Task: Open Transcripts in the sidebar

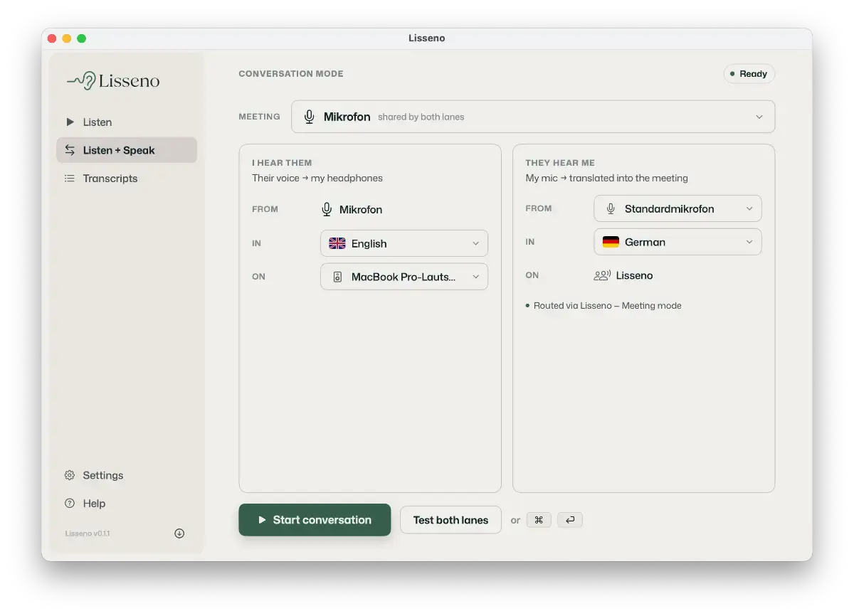Action: coord(127,179)
